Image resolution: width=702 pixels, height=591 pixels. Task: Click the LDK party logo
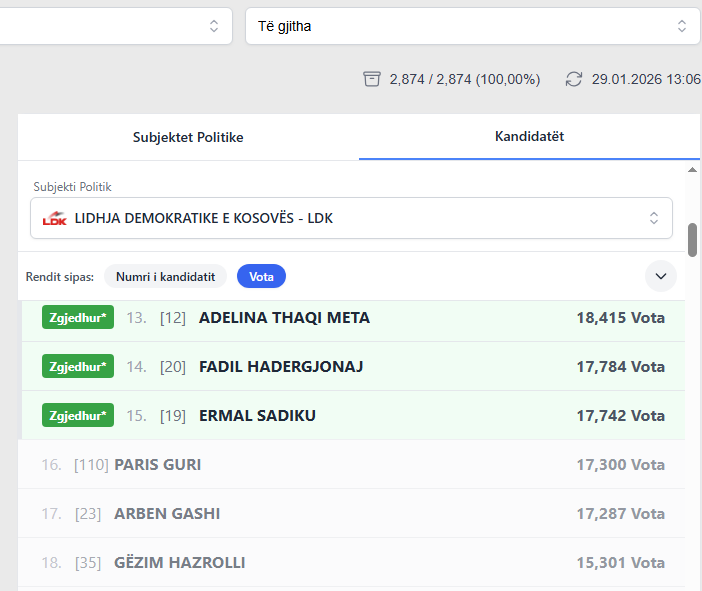click(54, 218)
